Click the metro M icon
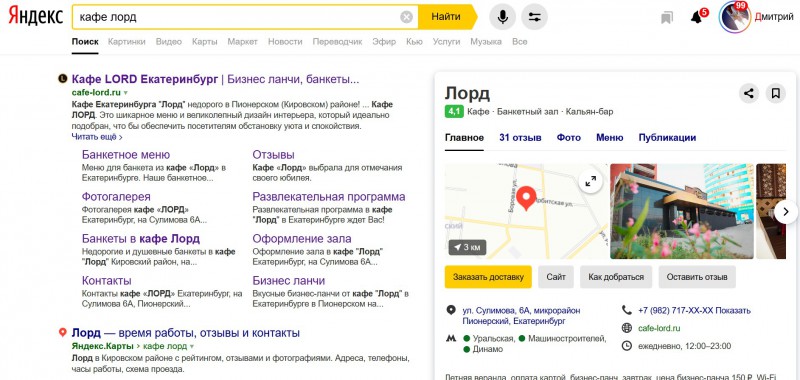 (451, 338)
